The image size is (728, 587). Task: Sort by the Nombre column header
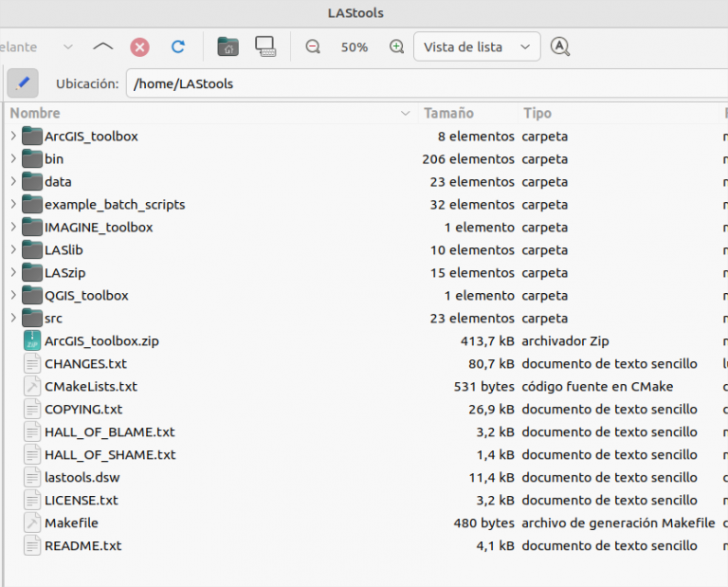209,114
